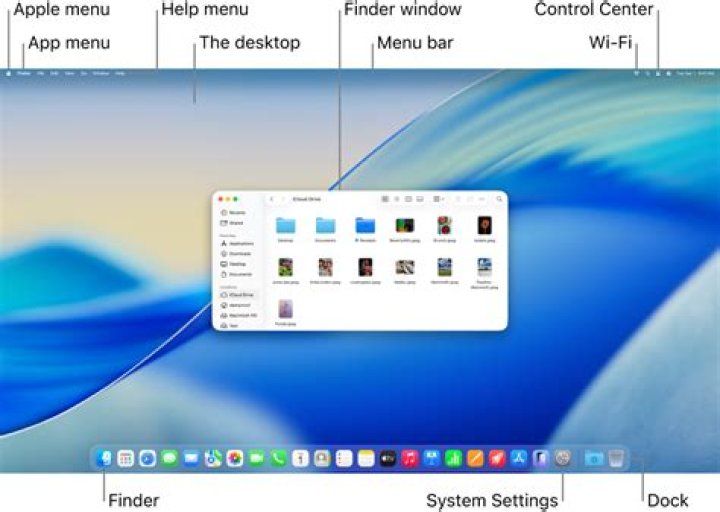The image size is (720, 512).
Task: Open the File menu
Action: click(x=41, y=73)
